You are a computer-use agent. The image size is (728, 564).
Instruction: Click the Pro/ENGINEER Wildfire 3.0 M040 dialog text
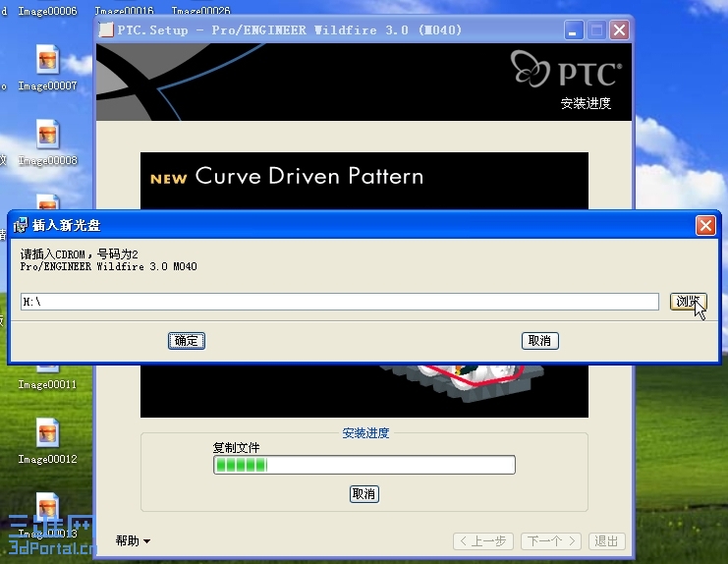[x=109, y=266]
